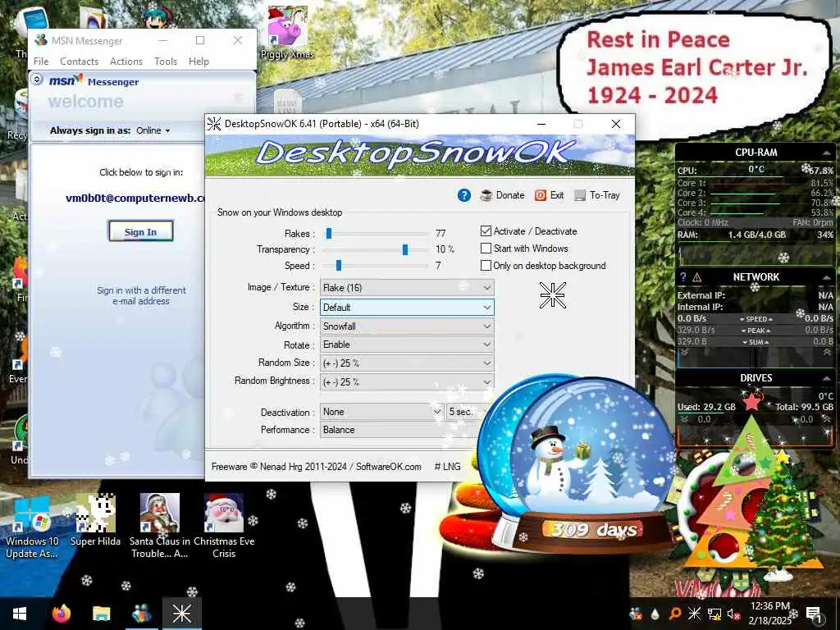Open Santa Claus in Trouble desktop icon
Screen dimensions: 840x630
tap(160, 527)
